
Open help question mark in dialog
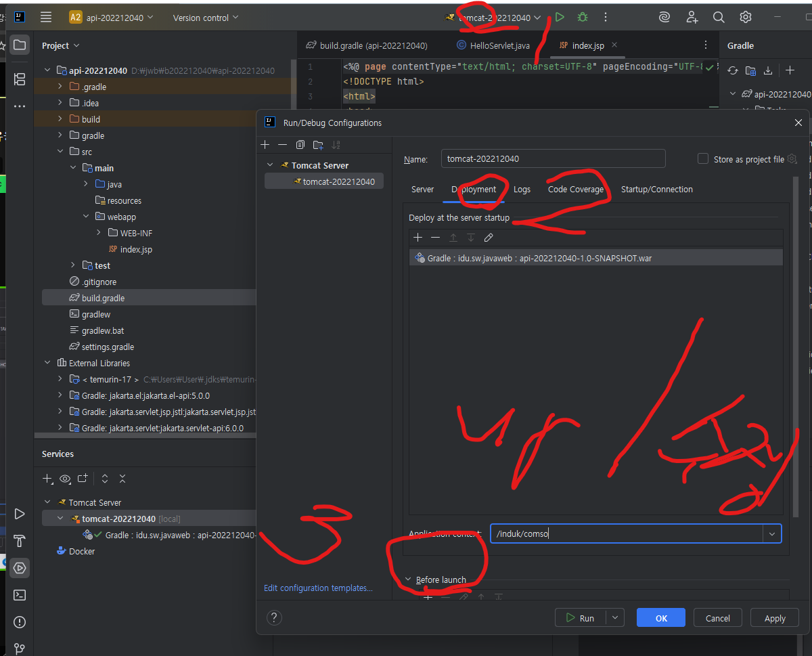click(x=274, y=617)
